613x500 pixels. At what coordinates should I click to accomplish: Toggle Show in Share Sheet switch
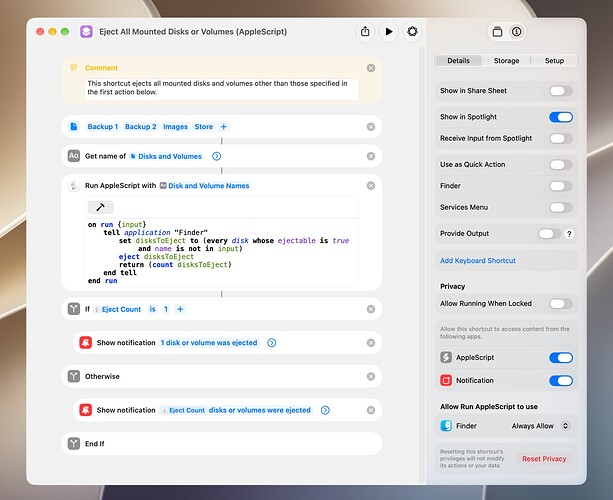click(x=561, y=91)
